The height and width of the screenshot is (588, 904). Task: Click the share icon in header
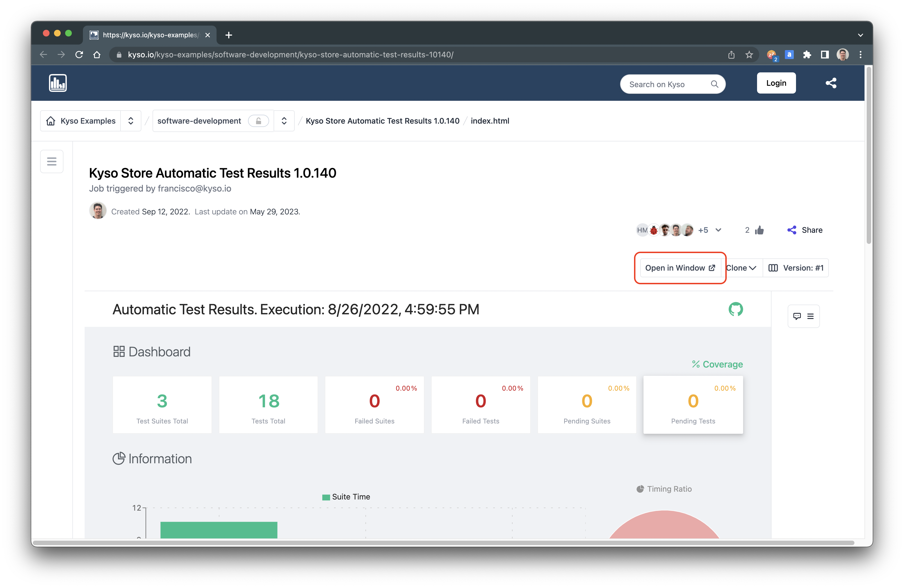click(831, 83)
